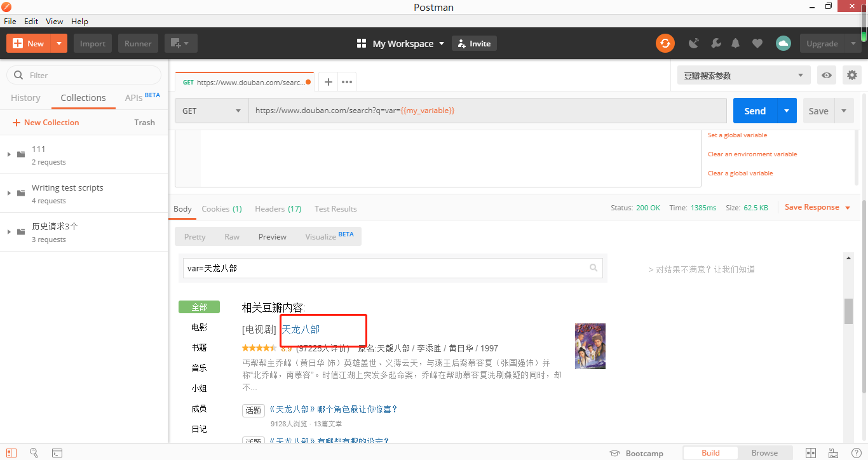Open the 天龙八部 TV series result link
The height and width of the screenshot is (460, 868).
point(301,329)
